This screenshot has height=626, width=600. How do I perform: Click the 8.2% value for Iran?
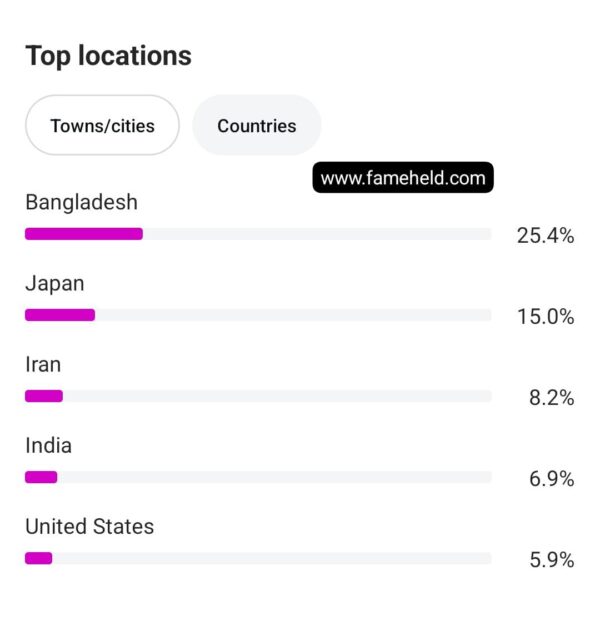point(552,398)
